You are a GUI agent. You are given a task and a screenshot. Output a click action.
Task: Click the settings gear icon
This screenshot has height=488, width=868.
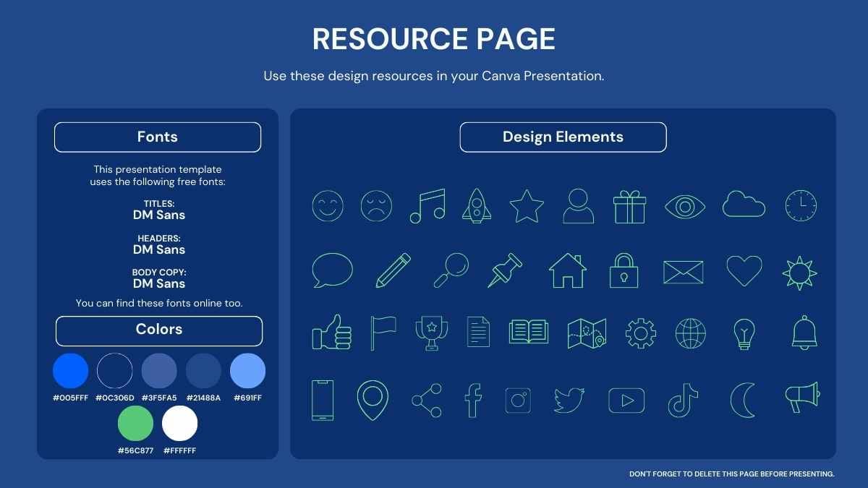tap(641, 333)
